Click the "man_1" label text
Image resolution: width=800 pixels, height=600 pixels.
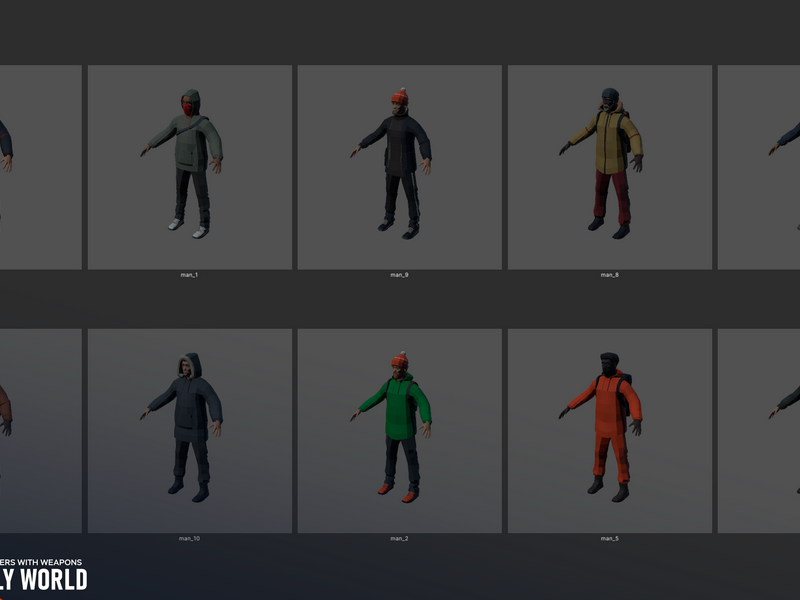189,275
